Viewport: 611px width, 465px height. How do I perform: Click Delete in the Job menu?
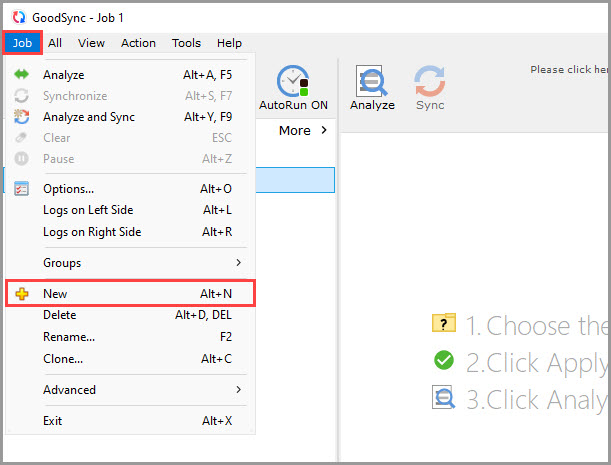pos(59,315)
